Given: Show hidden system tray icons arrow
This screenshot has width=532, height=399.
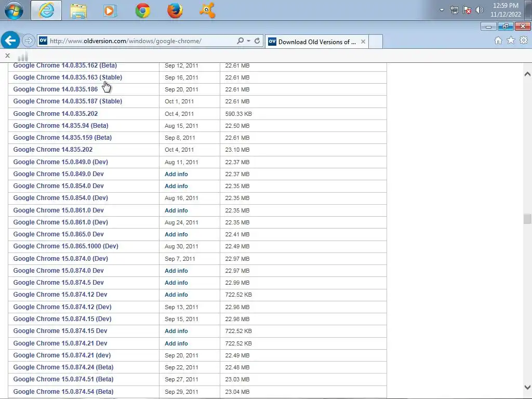Looking at the screenshot, I should tap(442, 10).
